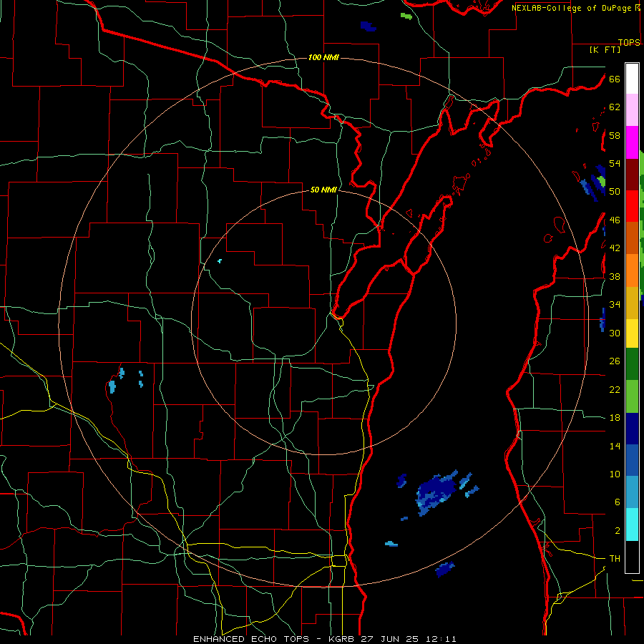This screenshot has height=644, width=644.
Task: Click the legend value "46"
Action: [615, 220]
